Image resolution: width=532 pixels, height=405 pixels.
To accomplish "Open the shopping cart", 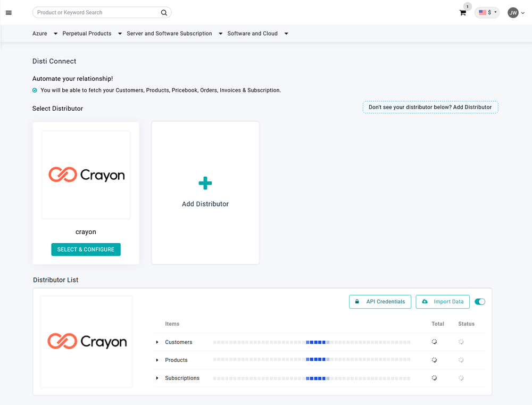I will 462,13.
